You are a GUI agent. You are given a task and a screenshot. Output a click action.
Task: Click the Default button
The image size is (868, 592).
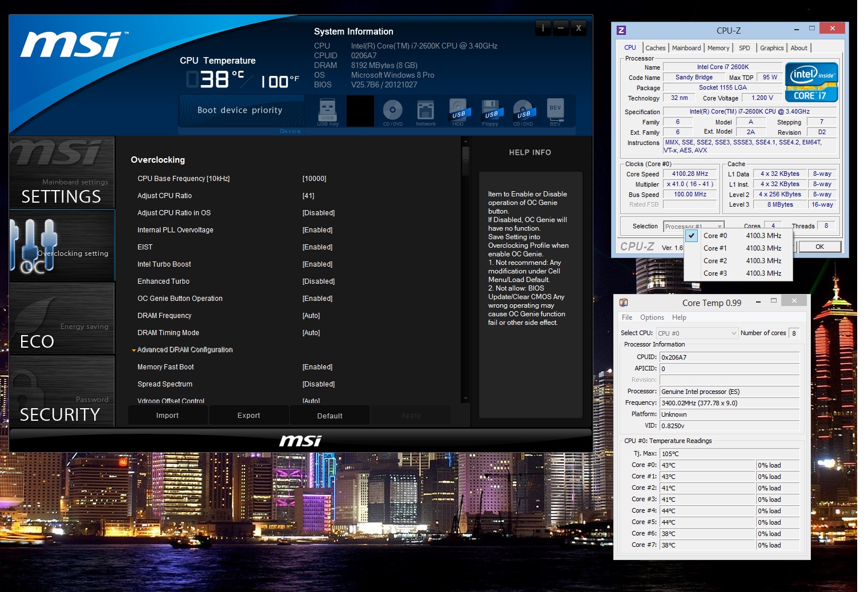329,416
